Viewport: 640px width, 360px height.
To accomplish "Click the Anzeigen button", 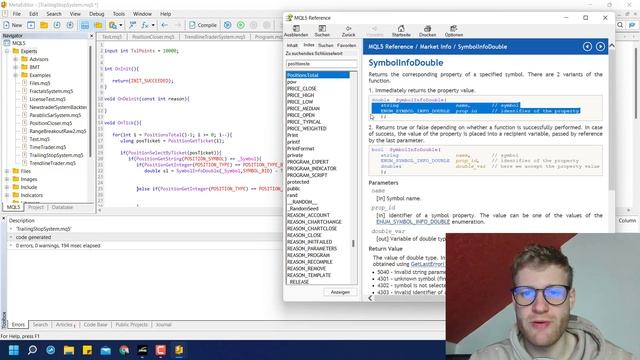I will pyautogui.click(x=340, y=292).
